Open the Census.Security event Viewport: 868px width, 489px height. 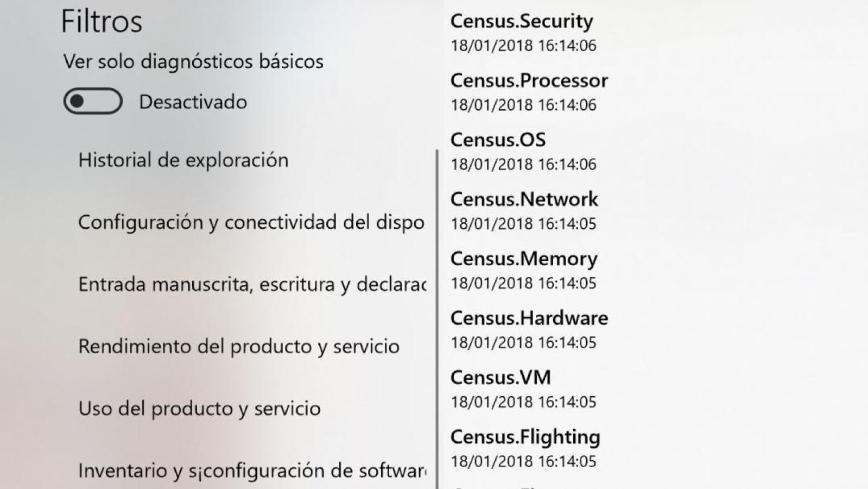(523, 33)
